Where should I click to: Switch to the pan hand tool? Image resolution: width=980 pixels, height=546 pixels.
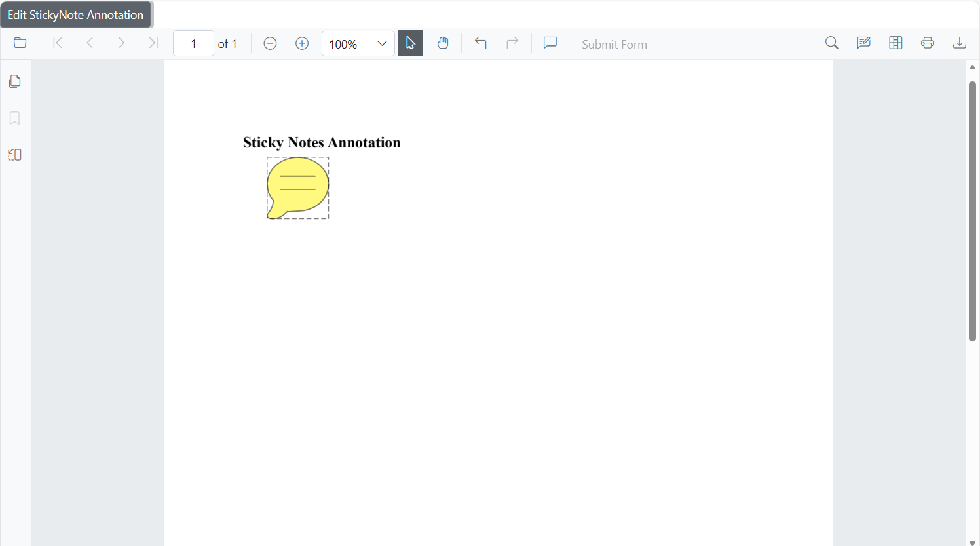point(443,43)
